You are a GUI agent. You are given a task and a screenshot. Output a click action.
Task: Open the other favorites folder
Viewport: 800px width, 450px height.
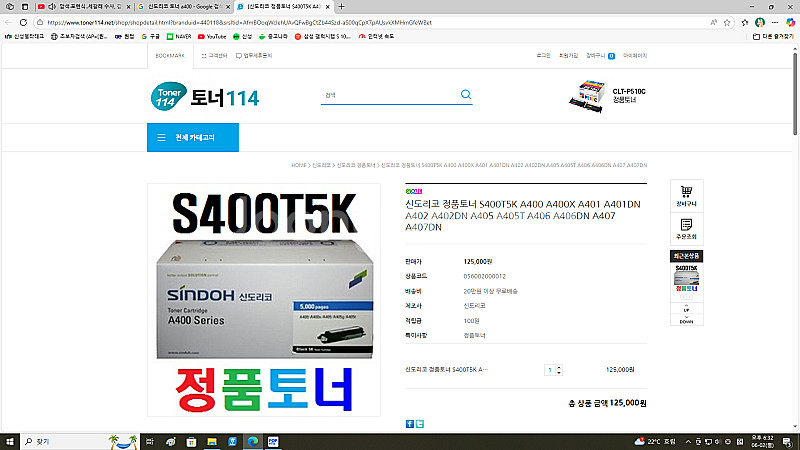point(773,36)
